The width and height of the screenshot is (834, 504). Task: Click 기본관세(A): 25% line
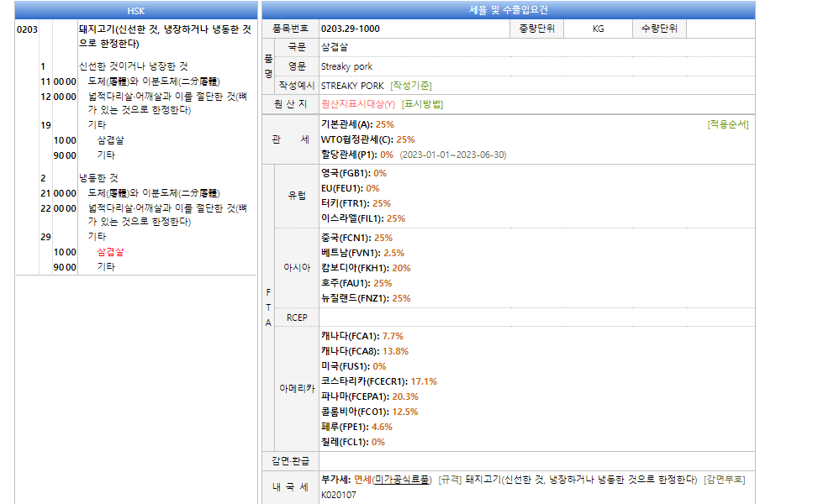tap(357, 124)
